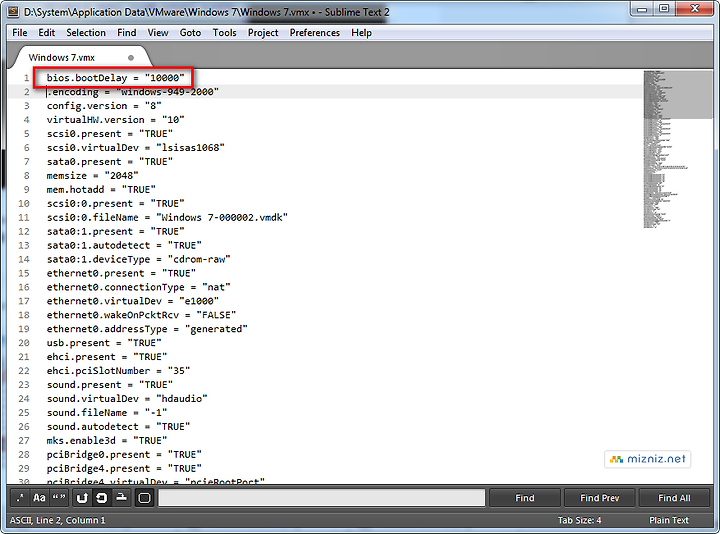
Task: Click line scsi0:0.present = "TRUE"
Action: [x=115, y=203]
